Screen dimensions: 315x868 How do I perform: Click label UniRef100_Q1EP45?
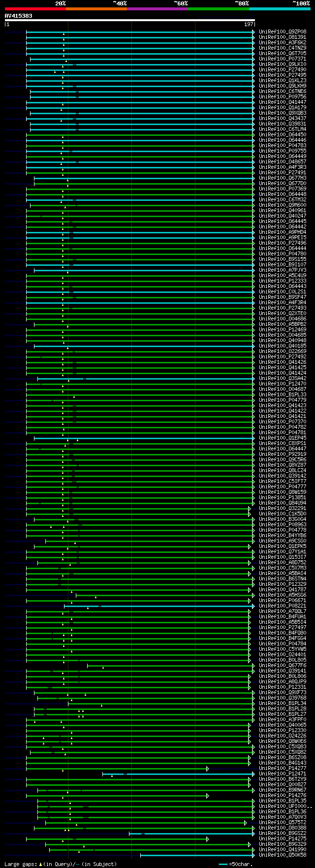coord(283,438)
